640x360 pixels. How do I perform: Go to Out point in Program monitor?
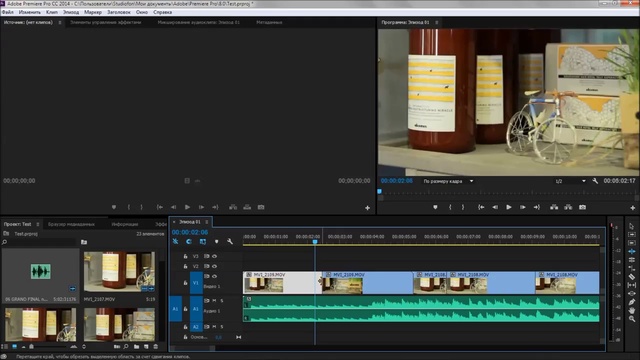[537, 207]
